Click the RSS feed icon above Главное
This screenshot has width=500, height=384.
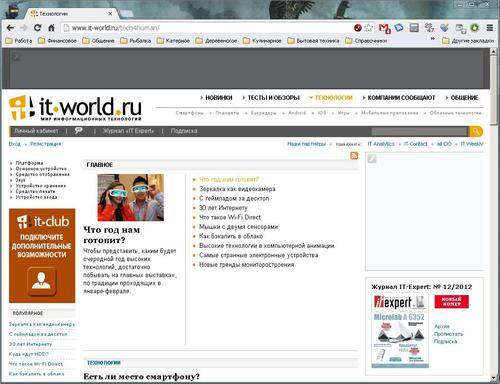point(354,155)
